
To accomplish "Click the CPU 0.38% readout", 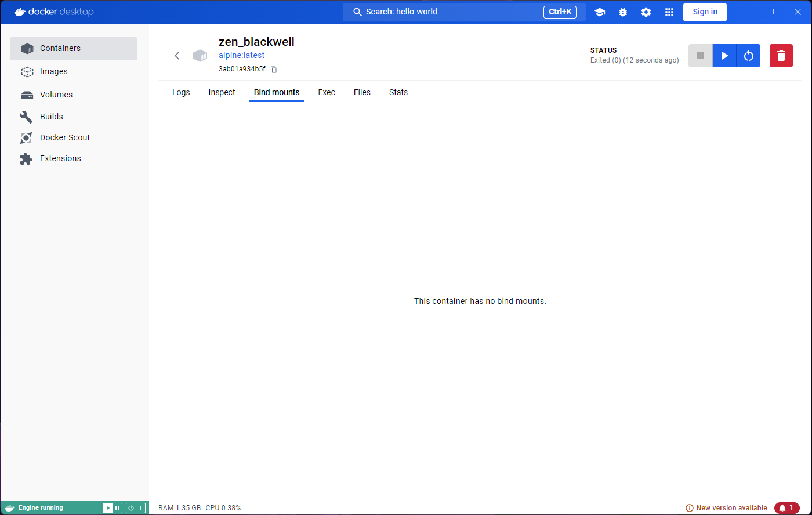I will (223, 508).
